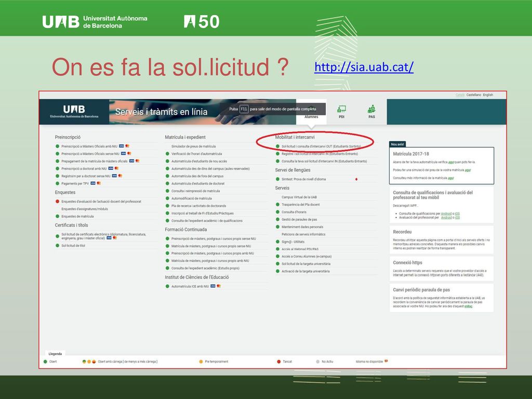Open Trasparència del Pla docent

tap(301, 205)
